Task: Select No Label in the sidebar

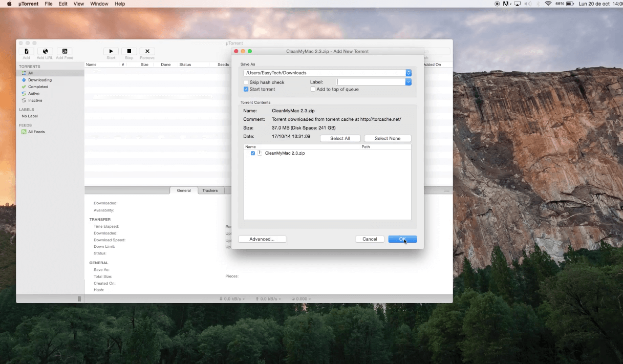Action: (50, 116)
